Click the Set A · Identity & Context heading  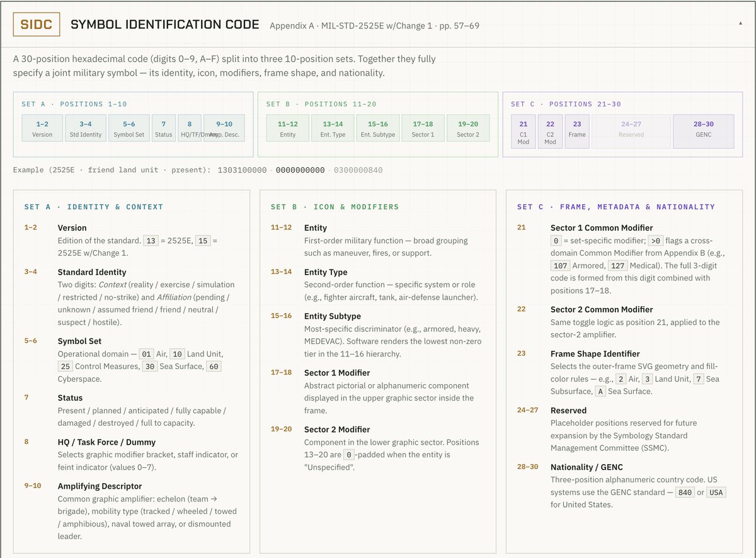[94, 207]
